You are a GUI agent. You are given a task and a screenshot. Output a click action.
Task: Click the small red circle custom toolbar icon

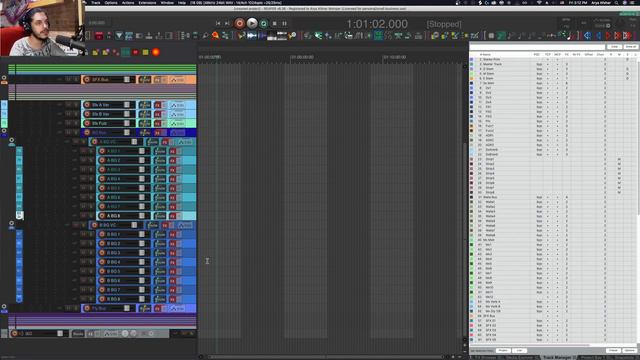136,52
